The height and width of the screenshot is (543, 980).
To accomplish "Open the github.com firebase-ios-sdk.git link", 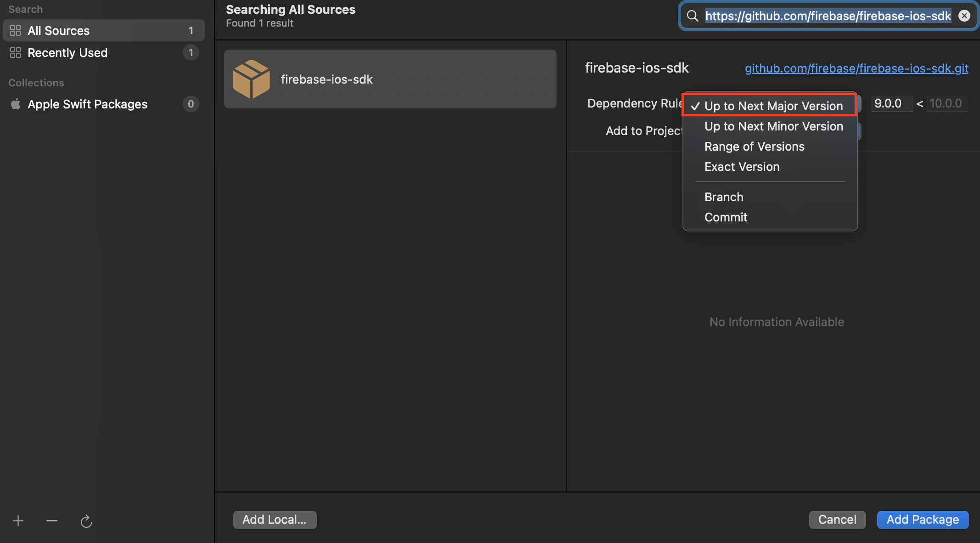I will pos(856,68).
